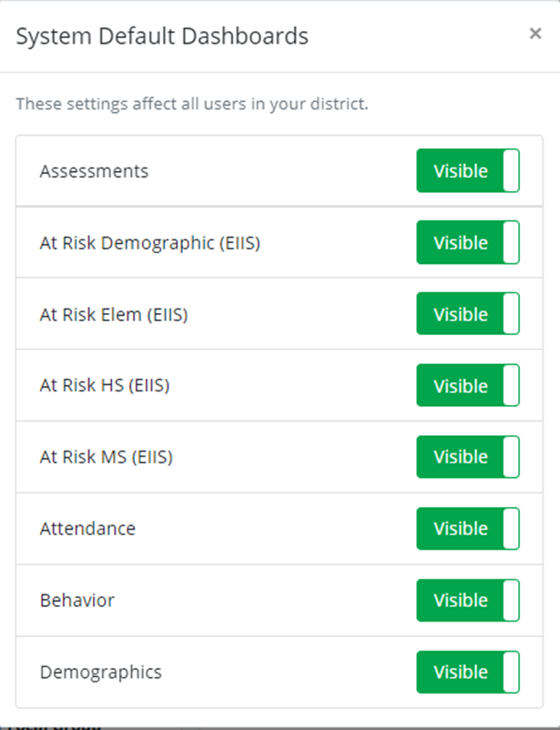Viewport: 560px width, 730px height.
Task: Click the At Risk Demographic (EIIS) label
Action: point(149,243)
